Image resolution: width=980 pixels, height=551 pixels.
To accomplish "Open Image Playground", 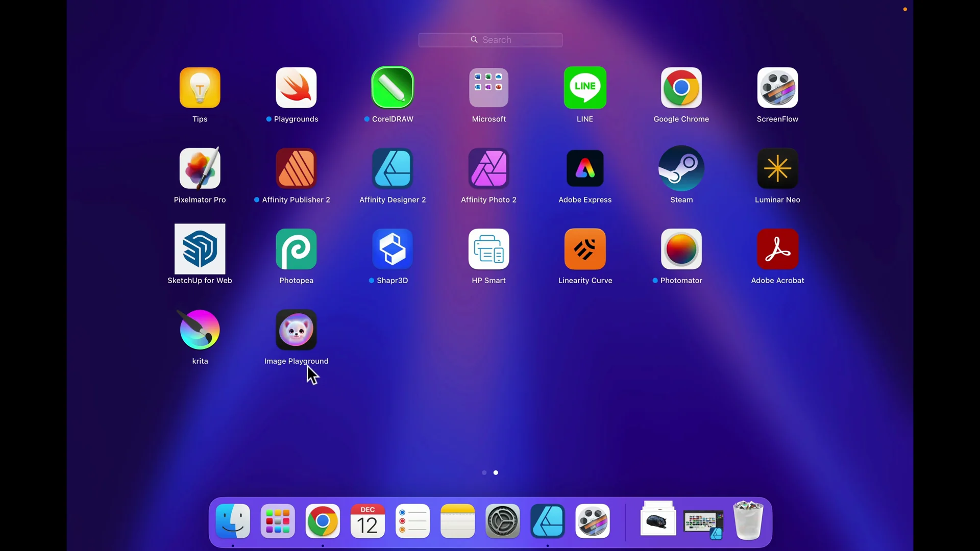I will click(x=296, y=330).
